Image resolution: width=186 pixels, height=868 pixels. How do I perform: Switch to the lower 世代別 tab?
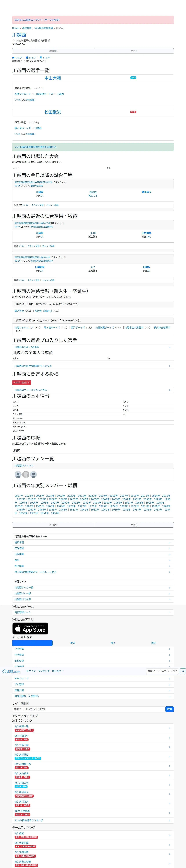(x=134, y=525)
